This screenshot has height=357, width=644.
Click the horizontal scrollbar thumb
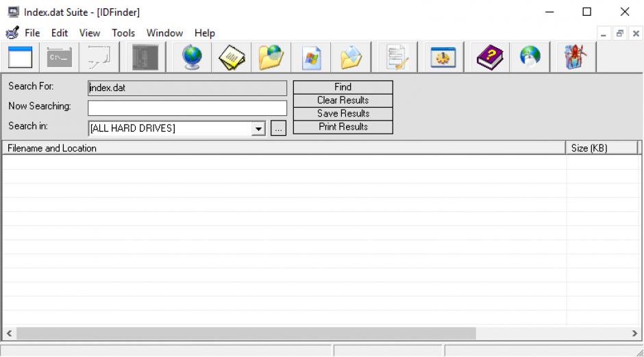click(245, 333)
